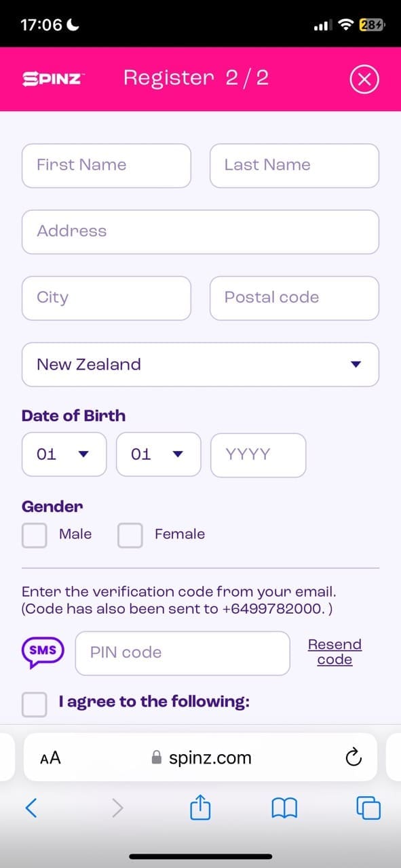The image size is (401, 868).
Task: Open Safari bookmarks
Action: coord(284,807)
